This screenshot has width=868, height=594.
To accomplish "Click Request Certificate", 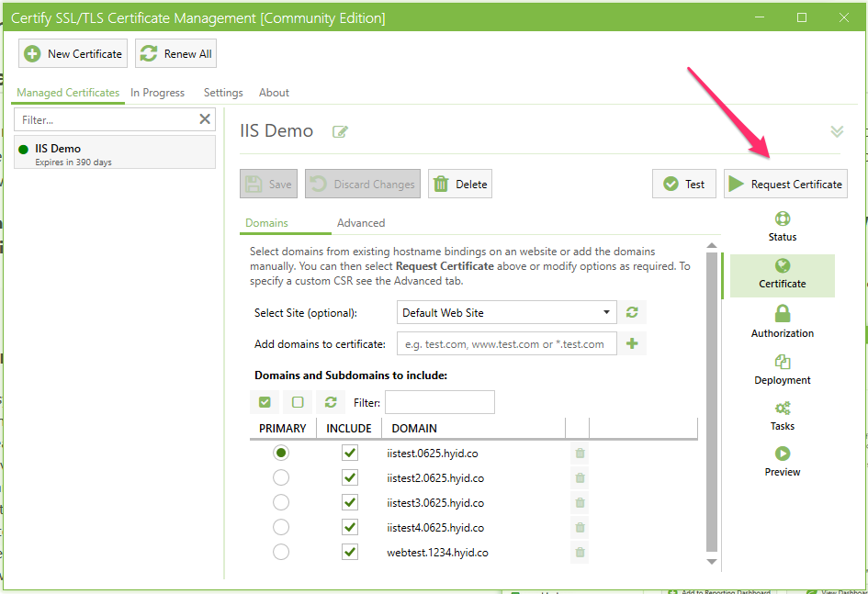I will 785,184.
